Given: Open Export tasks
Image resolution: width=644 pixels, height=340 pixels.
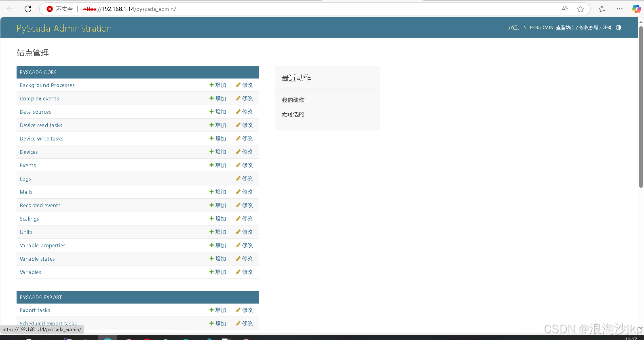Looking at the screenshot, I should [35, 310].
